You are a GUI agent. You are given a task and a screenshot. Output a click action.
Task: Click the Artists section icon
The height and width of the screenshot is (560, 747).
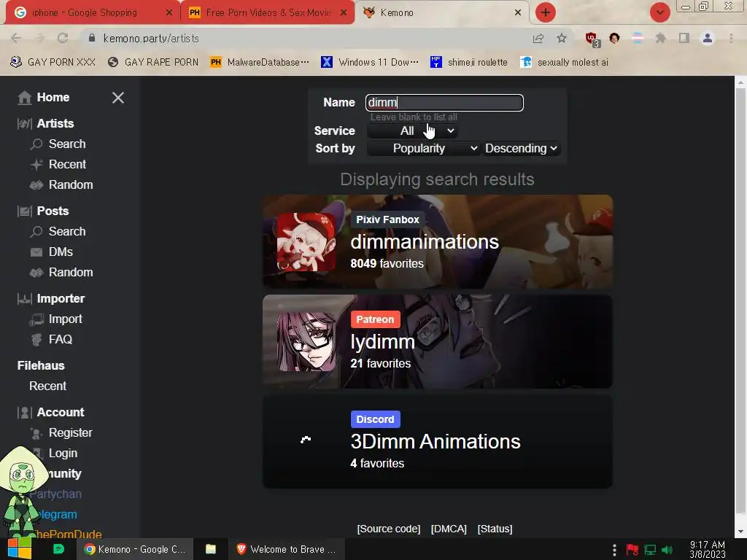(x=24, y=124)
